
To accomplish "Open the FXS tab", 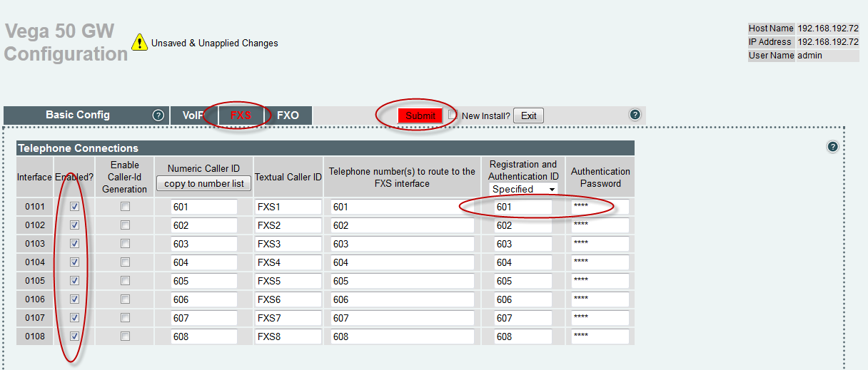I will (x=241, y=115).
